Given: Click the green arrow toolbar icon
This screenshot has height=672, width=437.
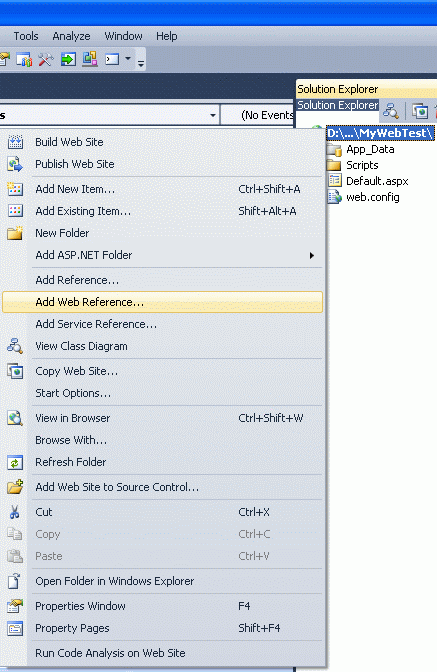Looking at the screenshot, I should (68, 59).
